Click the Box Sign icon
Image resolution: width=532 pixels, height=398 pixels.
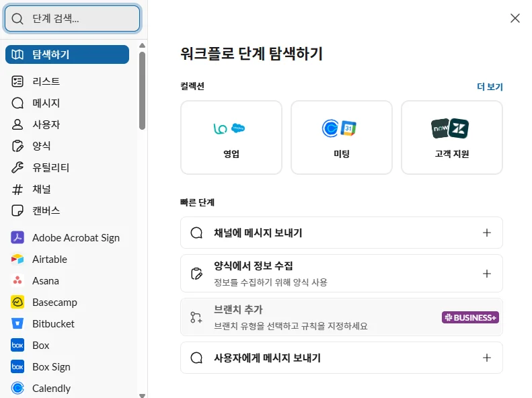click(x=18, y=366)
